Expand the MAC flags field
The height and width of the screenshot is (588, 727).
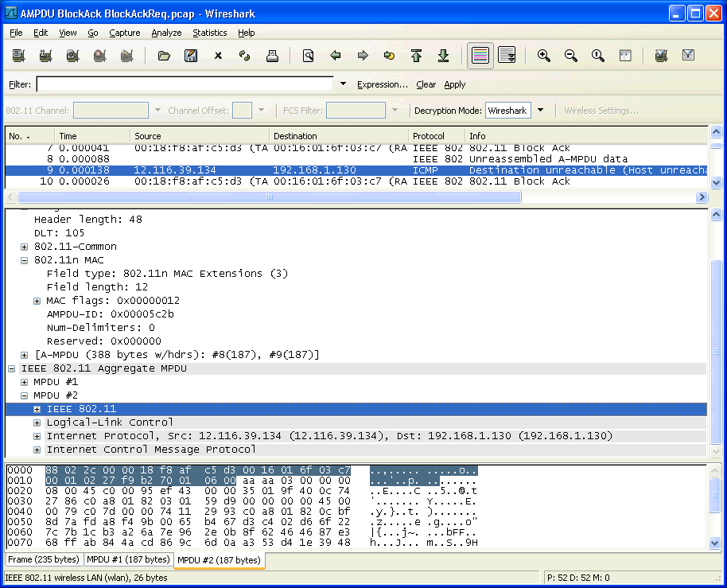pos(37,302)
